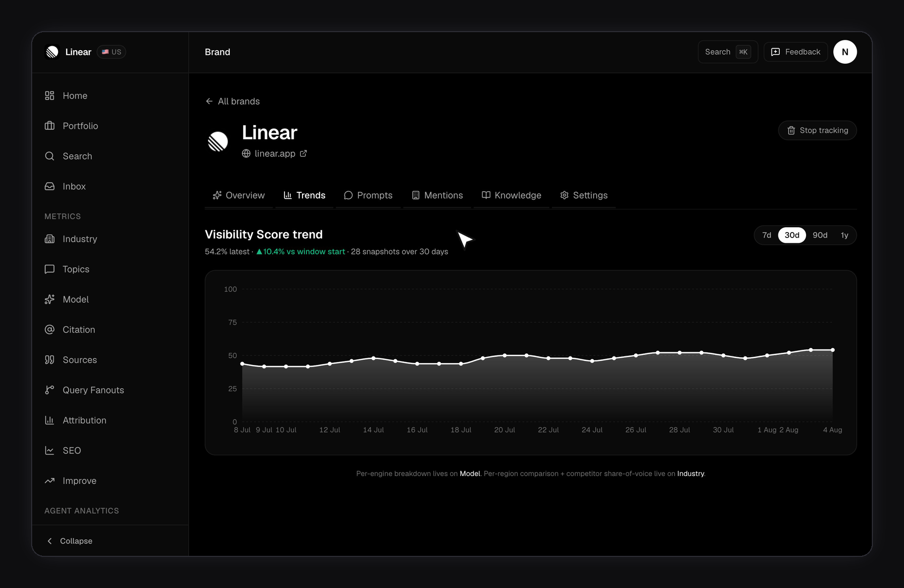Click the Model sparkle icon in sidebar
The width and height of the screenshot is (904, 588).
coord(50,299)
